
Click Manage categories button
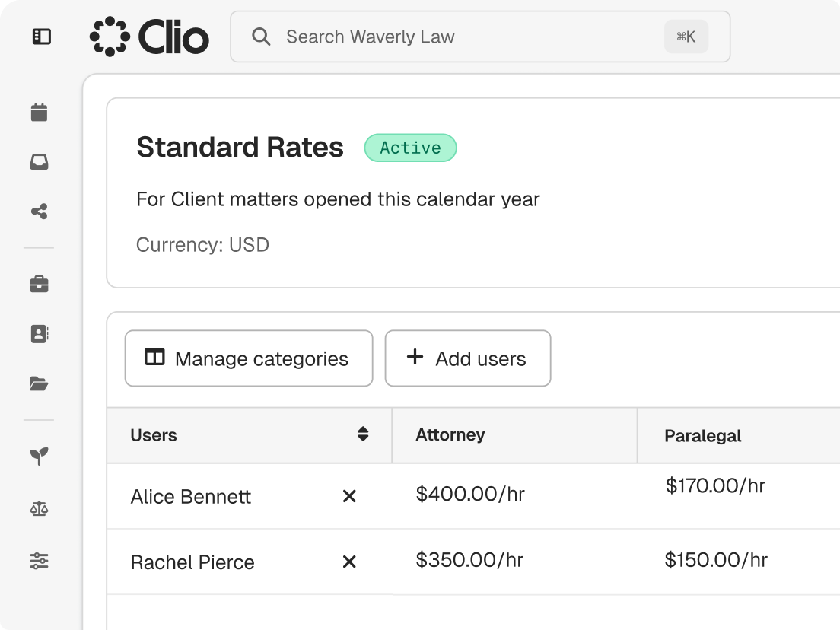click(249, 358)
